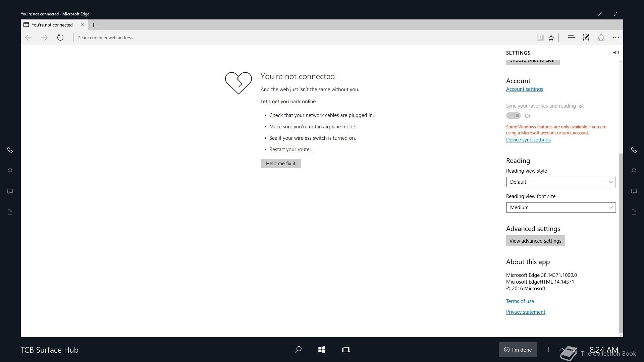Add page to favorites star icon
Viewport: 644px width, 362px height.
551,38
